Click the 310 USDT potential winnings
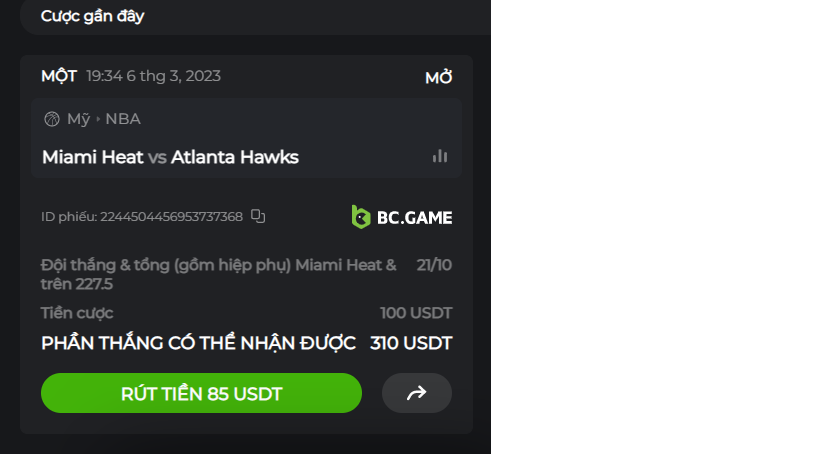Image resolution: width=819 pixels, height=460 pixels. (411, 343)
